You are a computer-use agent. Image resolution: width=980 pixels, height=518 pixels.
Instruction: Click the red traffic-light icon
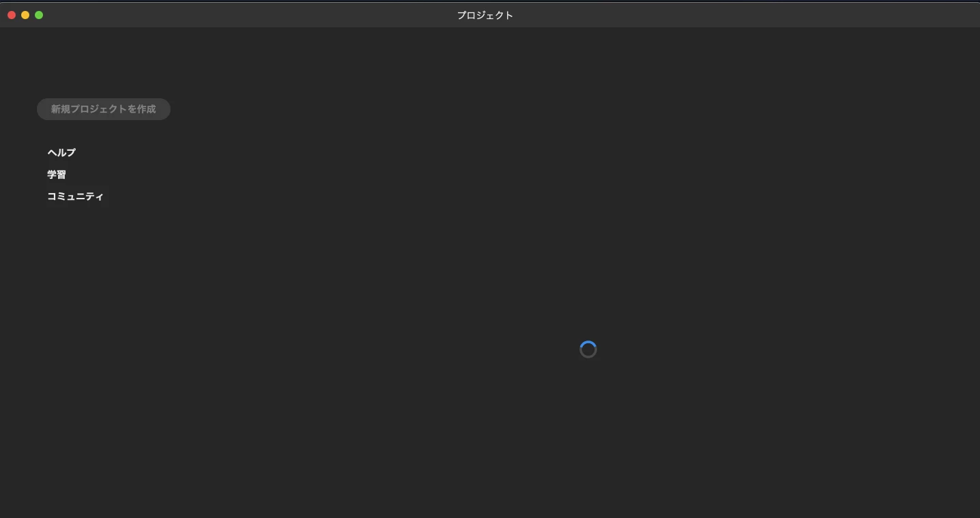tap(12, 15)
